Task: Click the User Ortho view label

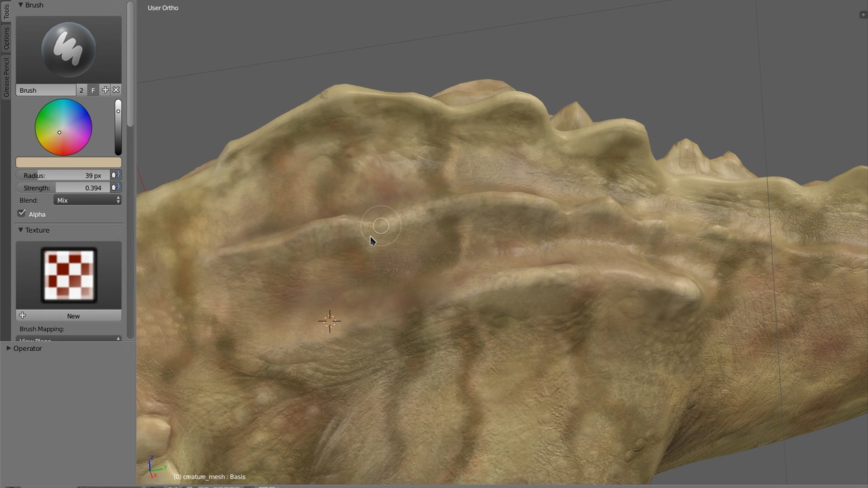Action: pyautogui.click(x=163, y=8)
